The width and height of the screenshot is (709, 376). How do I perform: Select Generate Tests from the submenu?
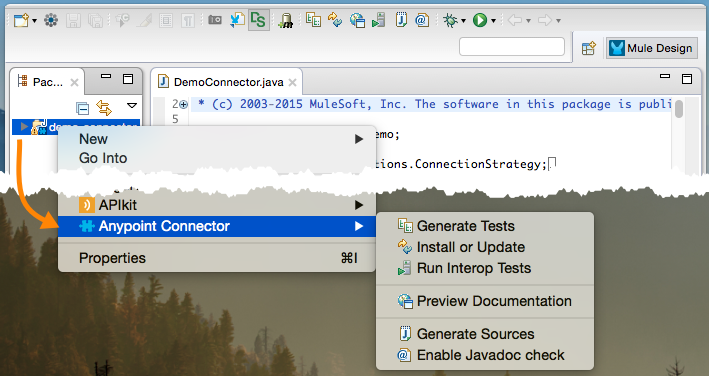[x=485, y=226]
